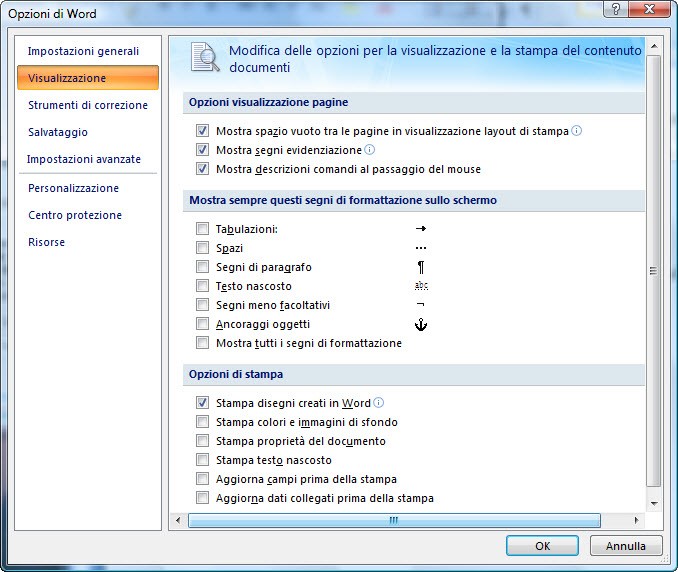Click the tab arrow symbol beside Tabulazioni

coord(421,229)
